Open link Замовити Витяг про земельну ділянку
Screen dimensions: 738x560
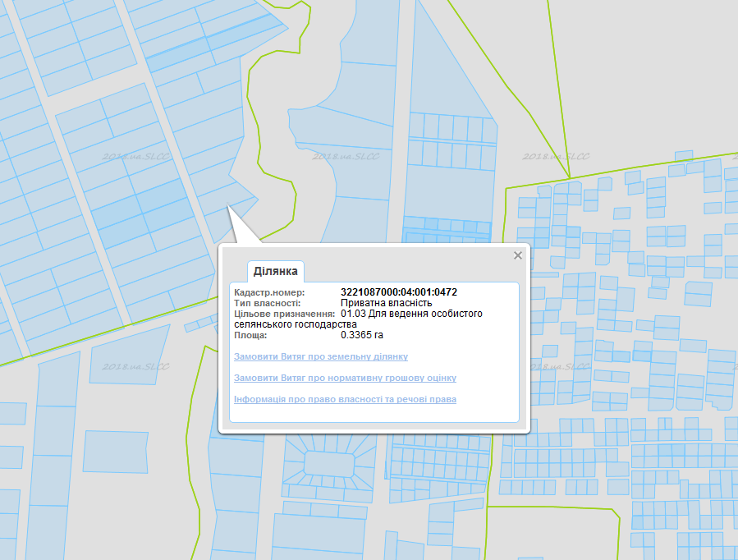[321, 356]
